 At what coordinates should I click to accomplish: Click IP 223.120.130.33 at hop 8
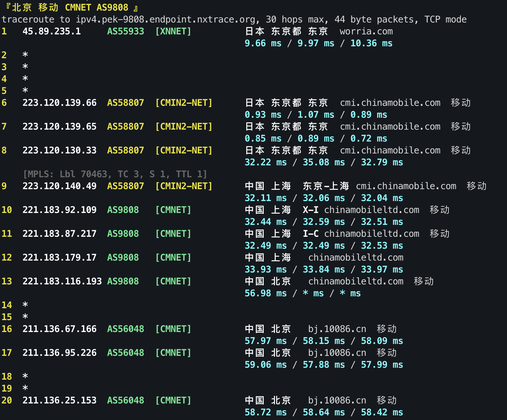59,150
